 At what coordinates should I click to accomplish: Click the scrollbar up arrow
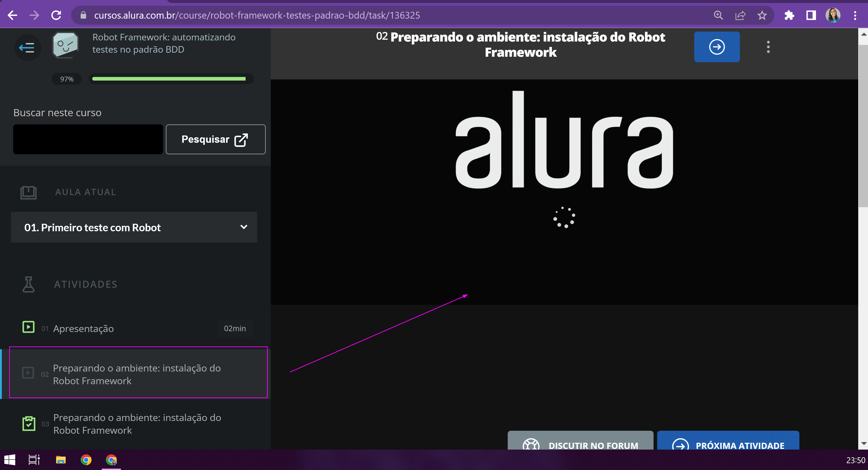pos(863,34)
